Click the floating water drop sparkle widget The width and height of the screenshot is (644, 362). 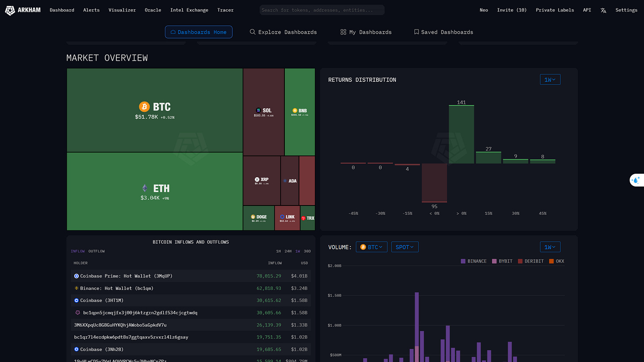pos(636,180)
